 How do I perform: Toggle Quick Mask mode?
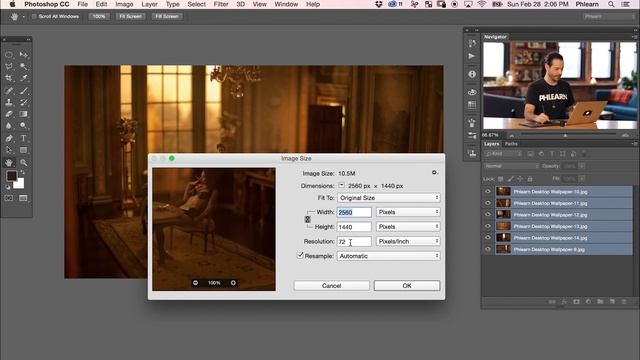pyautogui.click(x=9, y=198)
